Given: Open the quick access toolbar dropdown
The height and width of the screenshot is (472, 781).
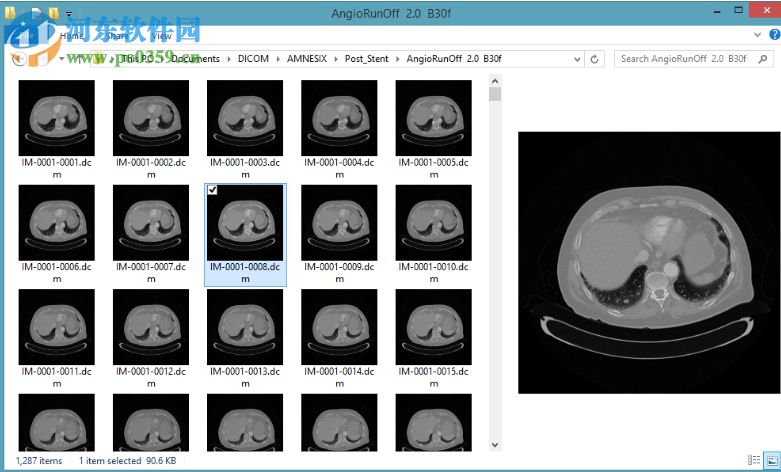Looking at the screenshot, I should (69, 14).
